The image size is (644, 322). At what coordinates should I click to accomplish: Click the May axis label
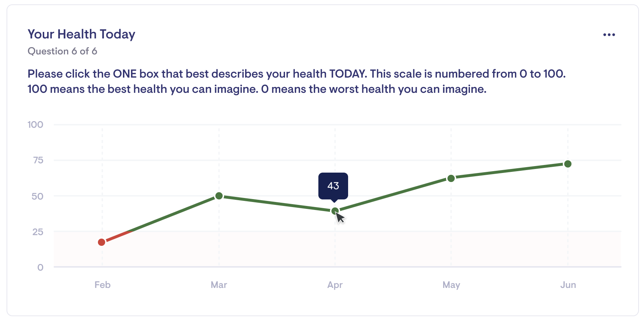pyautogui.click(x=451, y=285)
